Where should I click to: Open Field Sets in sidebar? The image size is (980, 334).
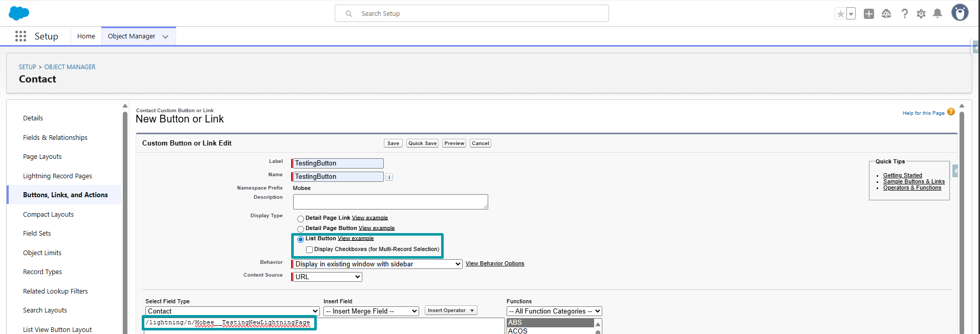tap(37, 233)
